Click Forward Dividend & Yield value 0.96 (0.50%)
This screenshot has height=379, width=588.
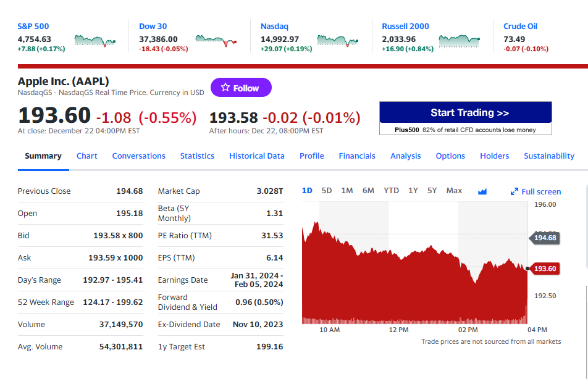(259, 302)
